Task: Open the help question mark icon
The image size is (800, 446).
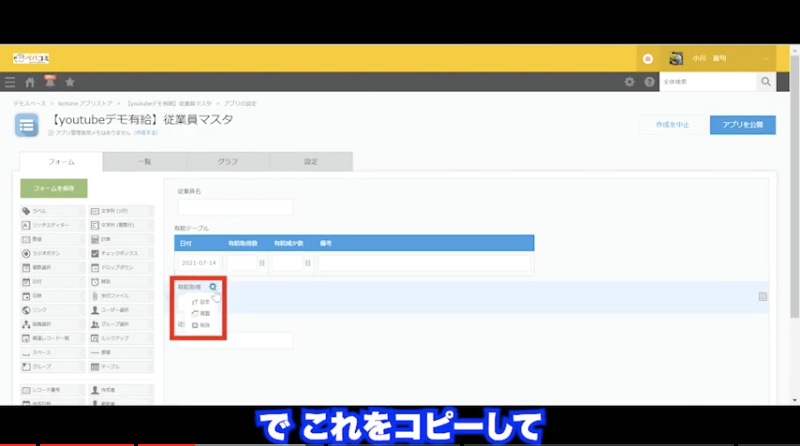Action: point(649,82)
